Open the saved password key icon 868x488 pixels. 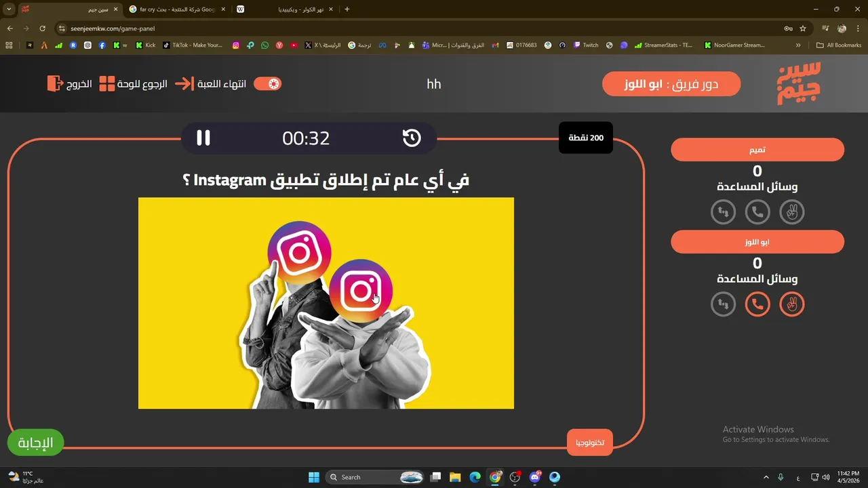(x=788, y=28)
